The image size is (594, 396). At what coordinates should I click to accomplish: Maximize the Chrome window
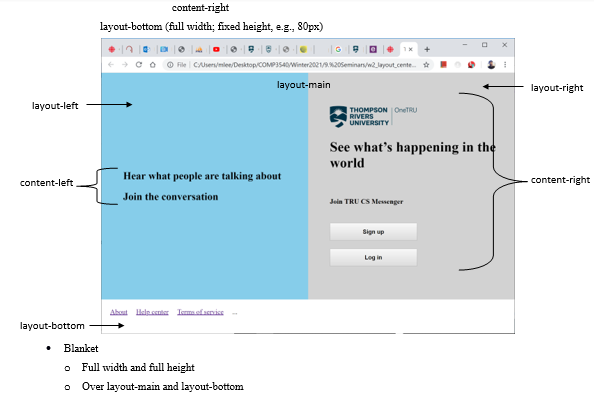[485, 45]
